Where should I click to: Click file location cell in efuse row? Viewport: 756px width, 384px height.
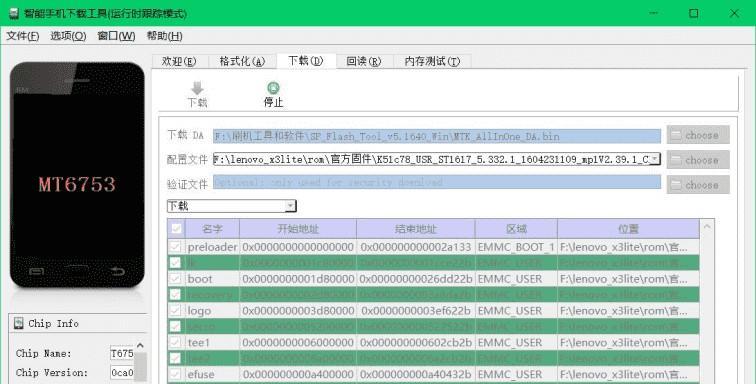(628, 374)
